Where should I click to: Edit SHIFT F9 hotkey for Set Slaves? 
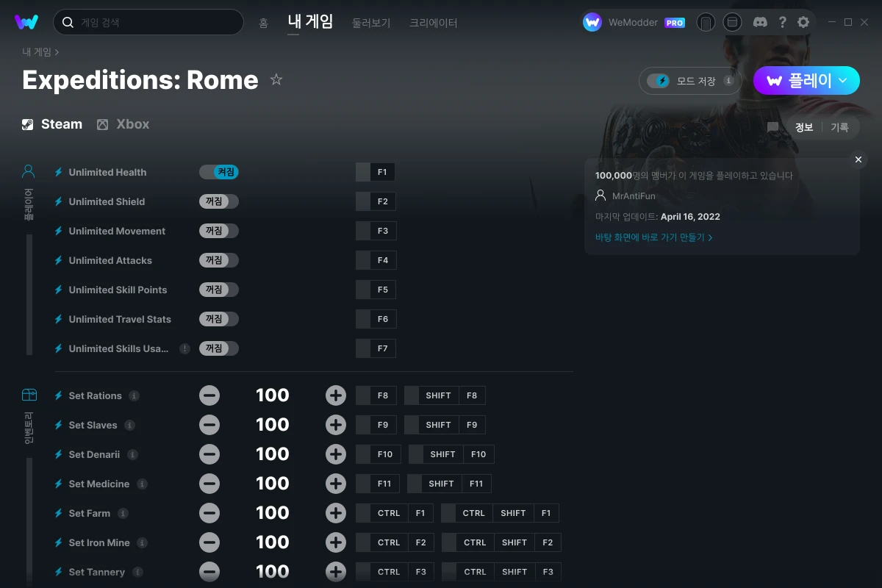[x=445, y=425]
